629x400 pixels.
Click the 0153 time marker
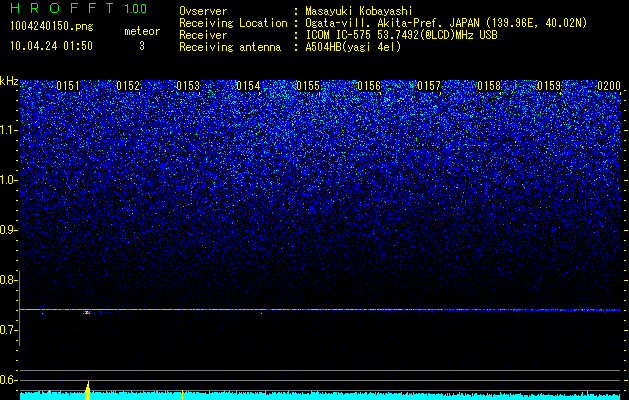(x=189, y=86)
